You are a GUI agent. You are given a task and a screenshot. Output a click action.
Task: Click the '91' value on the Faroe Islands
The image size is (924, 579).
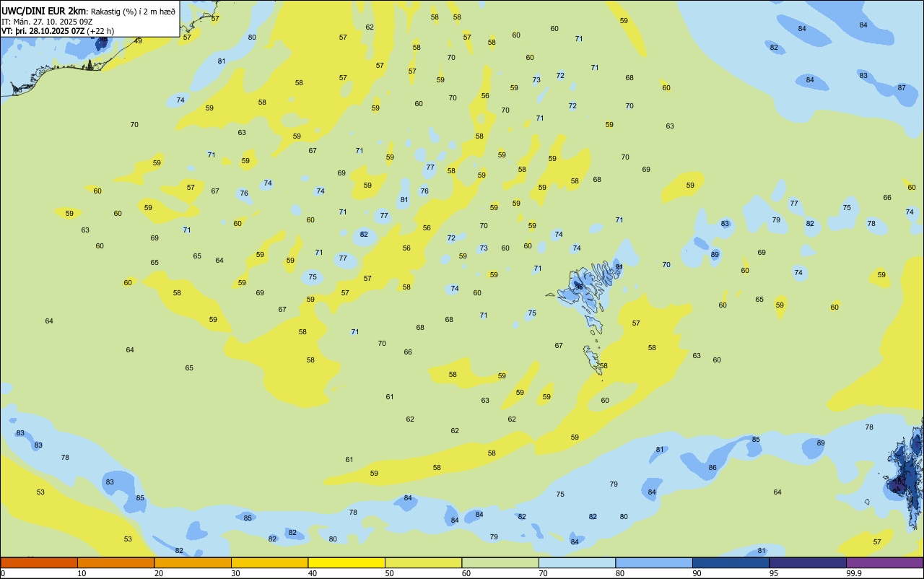[619, 267]
